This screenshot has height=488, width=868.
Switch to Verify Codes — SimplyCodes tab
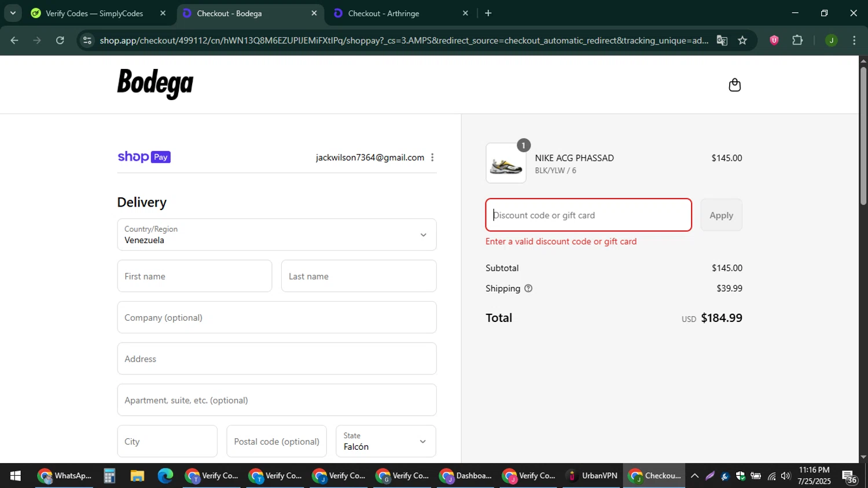[95, 13]
